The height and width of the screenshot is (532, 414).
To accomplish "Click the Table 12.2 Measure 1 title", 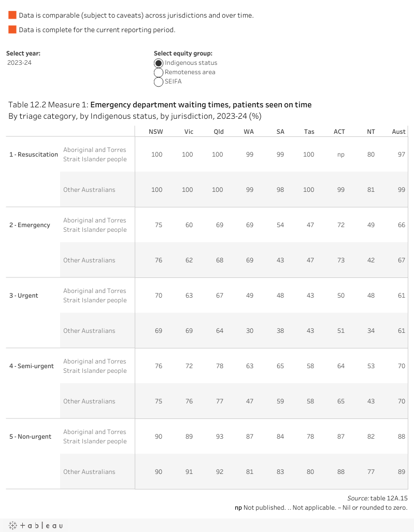I will [160, 105].
